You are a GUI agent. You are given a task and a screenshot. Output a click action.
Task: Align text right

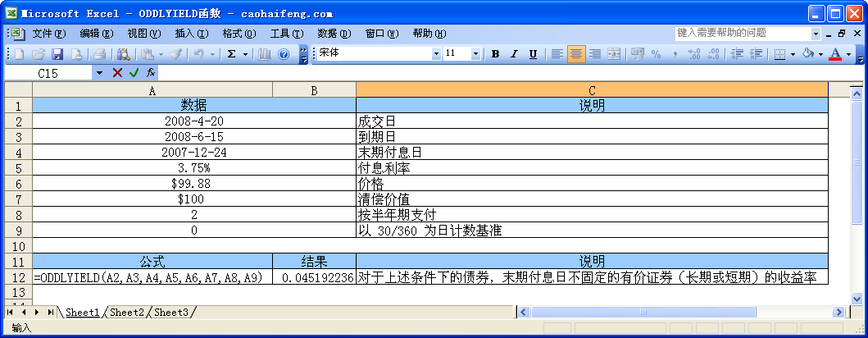coord(595,54)
